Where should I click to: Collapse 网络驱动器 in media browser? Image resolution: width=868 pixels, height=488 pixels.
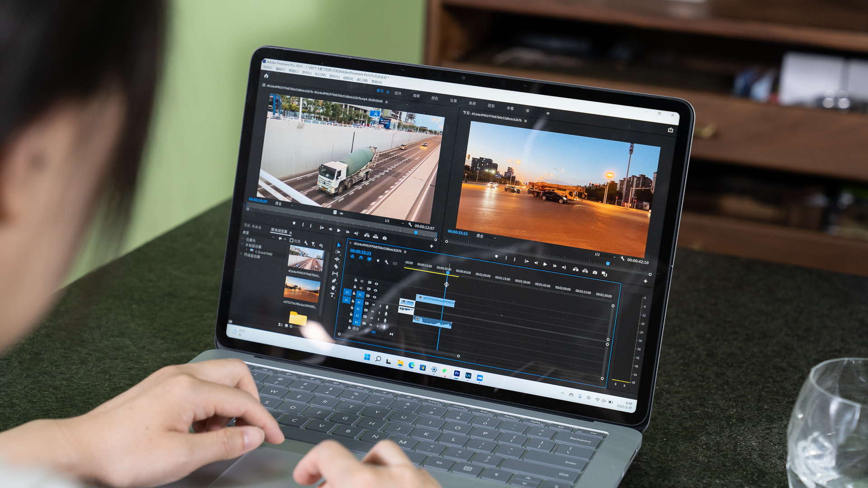point(241,253)
